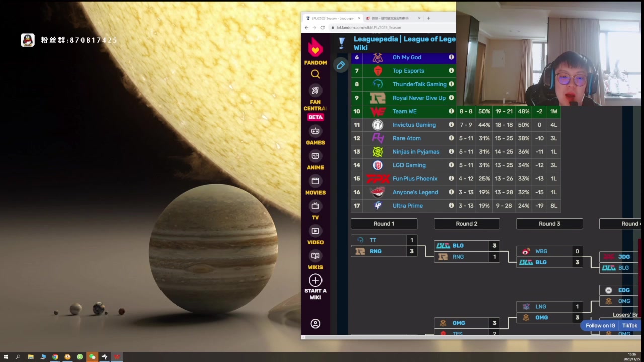This screenshot has height=362, width=644.
Task: Open Fandom search magnifier in sidebar
Action: [315, 74]
